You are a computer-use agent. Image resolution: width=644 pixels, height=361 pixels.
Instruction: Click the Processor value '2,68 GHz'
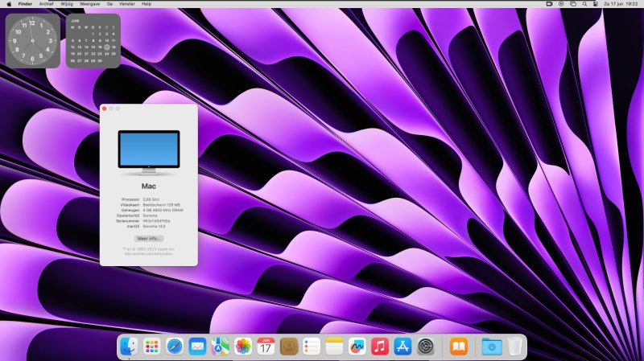coord(151,199)
